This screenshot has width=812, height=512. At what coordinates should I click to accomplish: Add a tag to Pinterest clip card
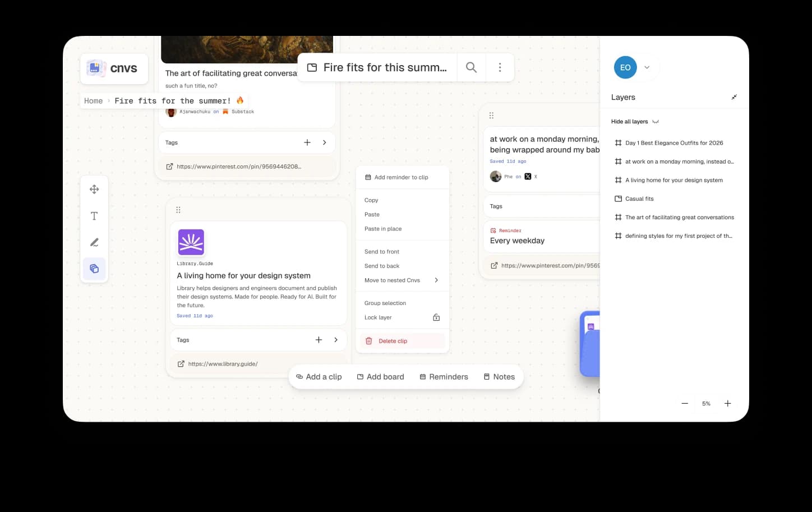coord(307,142)
